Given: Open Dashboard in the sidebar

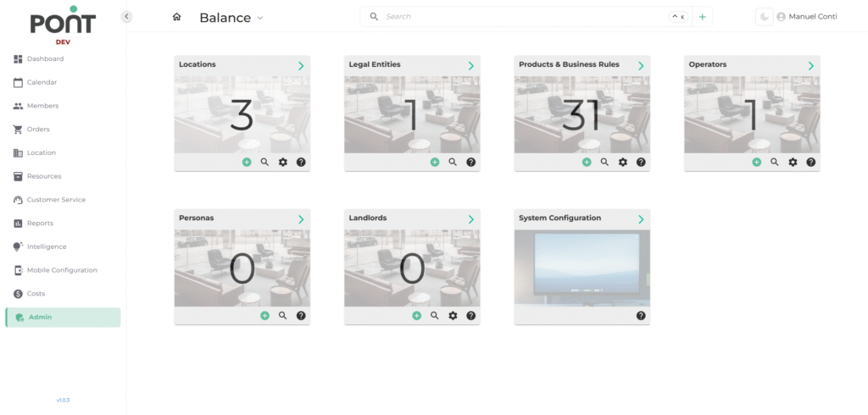Looking at the screenshot, I should point(45,59).
